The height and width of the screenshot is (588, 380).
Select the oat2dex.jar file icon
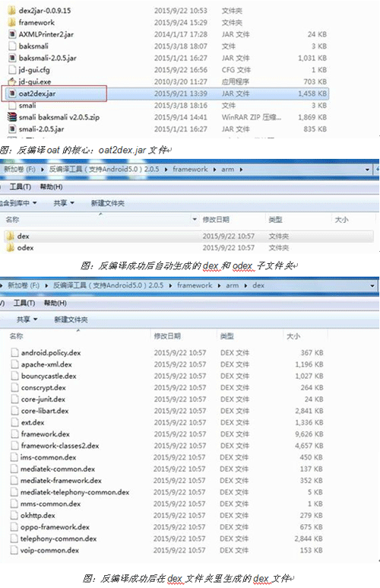pyautogui.click(x=12, y=94)
